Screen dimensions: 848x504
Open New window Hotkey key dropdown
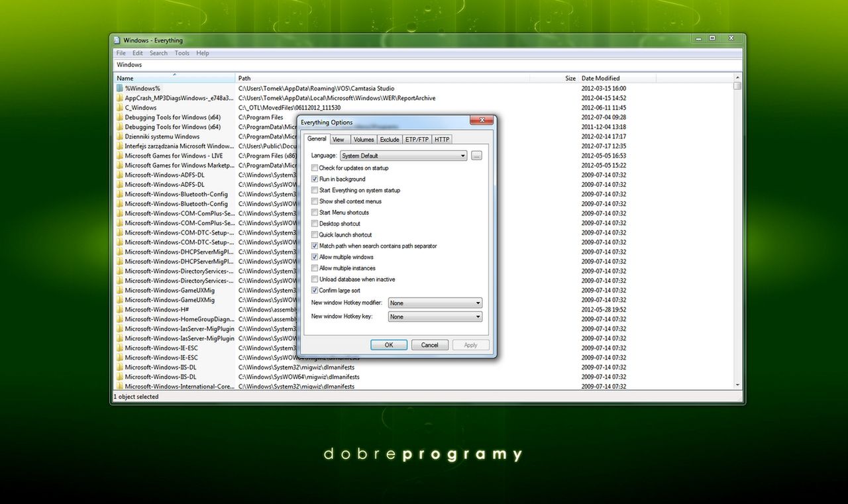[435, 317]
